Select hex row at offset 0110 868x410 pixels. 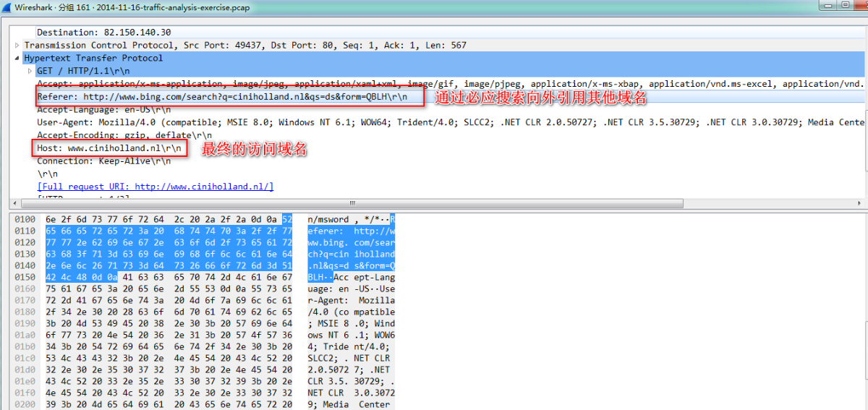204,231
